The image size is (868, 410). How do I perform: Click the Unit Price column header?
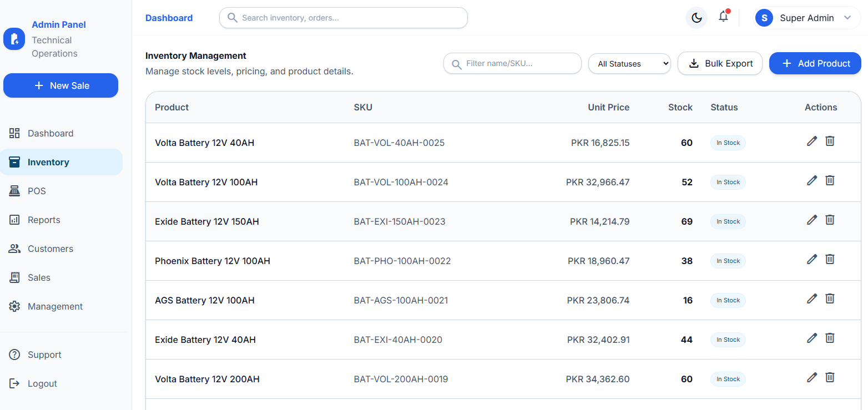(x=609, y=107)
